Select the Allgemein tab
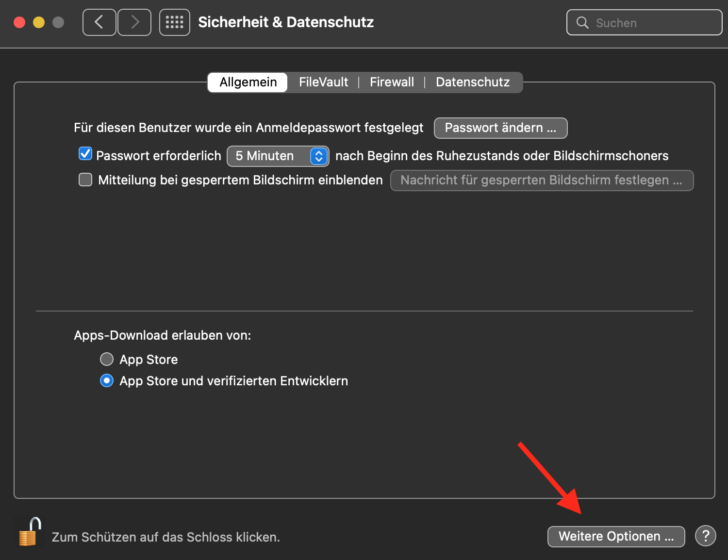 tap(248, 82)
